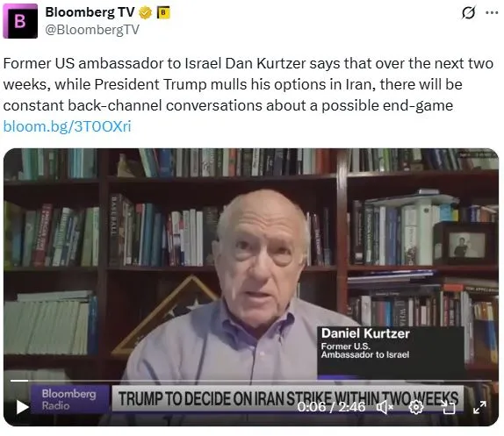Unmute the video via speaker icon
The height and width of the screenshot is (436, 504).
pos(385,407)
